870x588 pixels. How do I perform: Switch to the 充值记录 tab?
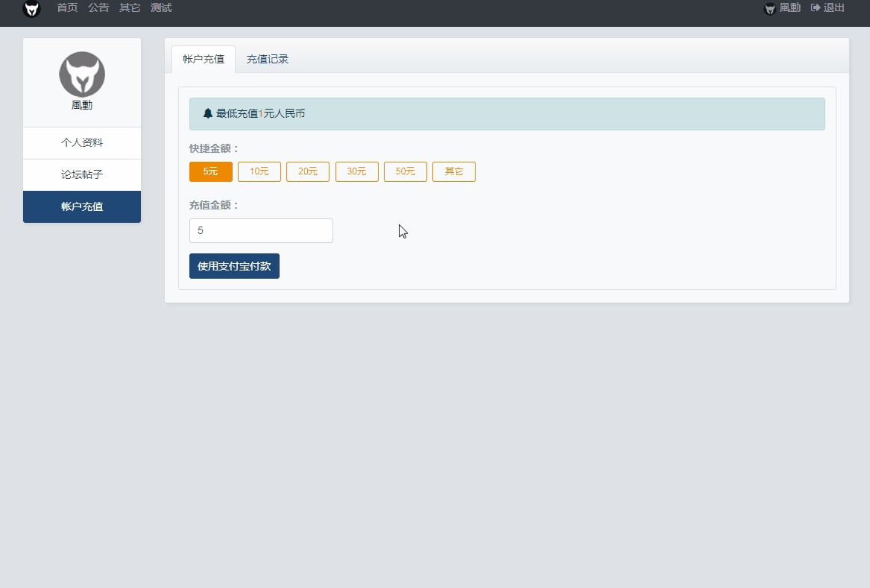tap(268, 60)
